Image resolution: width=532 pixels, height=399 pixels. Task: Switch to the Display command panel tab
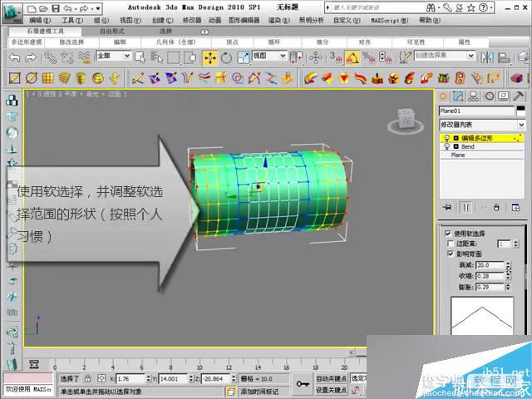(504, 96)
